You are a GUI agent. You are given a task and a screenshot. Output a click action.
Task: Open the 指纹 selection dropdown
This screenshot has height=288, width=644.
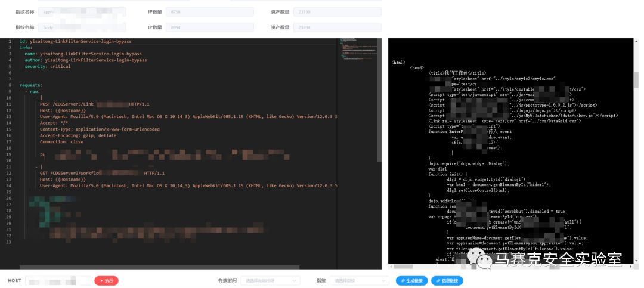point(360,281)
